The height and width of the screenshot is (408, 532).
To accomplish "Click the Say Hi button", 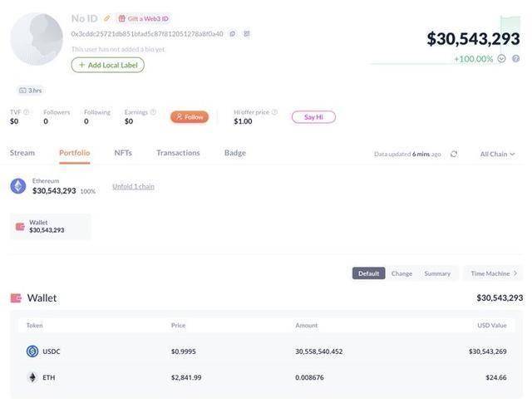I will point(313,117).
